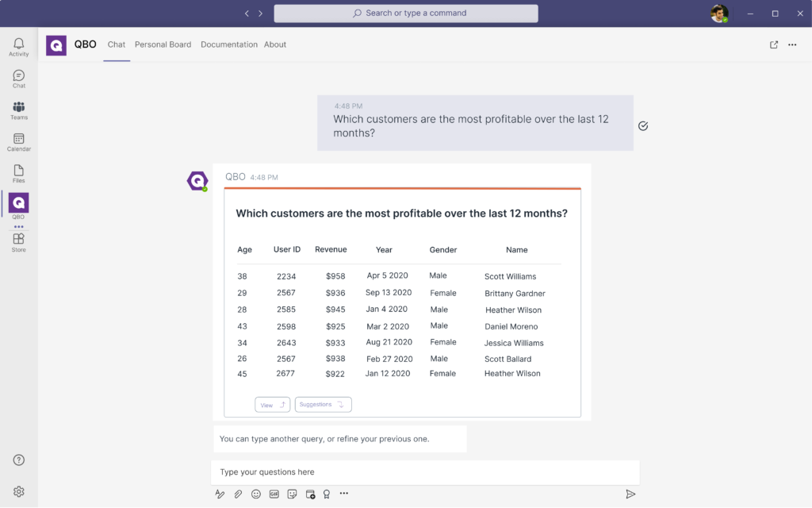Open the Activity feed in the sidebar
Viewport: 812px width, 508px height.
(19, 47)
